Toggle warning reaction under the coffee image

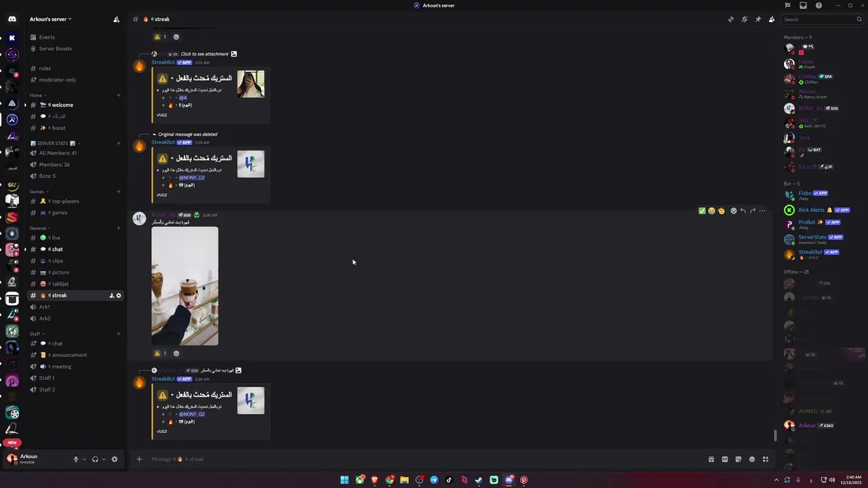coord(160,353)
